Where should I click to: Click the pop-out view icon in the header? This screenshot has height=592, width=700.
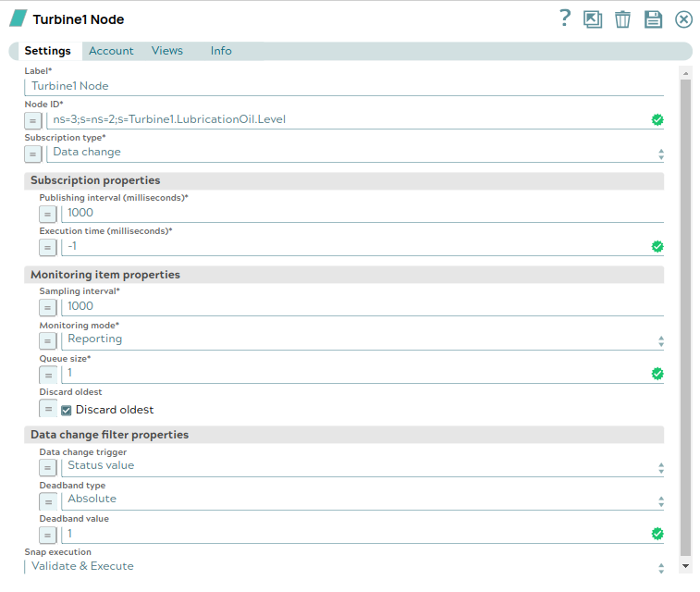pos(593,19)
